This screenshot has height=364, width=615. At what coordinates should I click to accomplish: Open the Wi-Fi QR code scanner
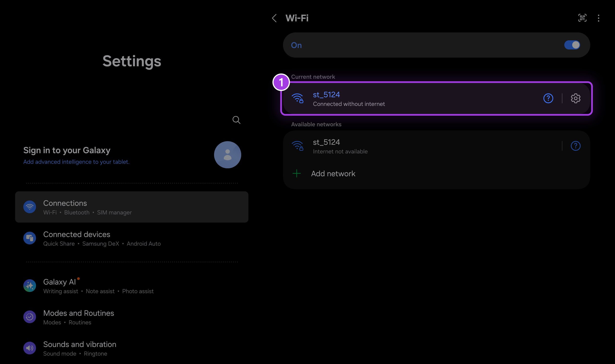582,18
